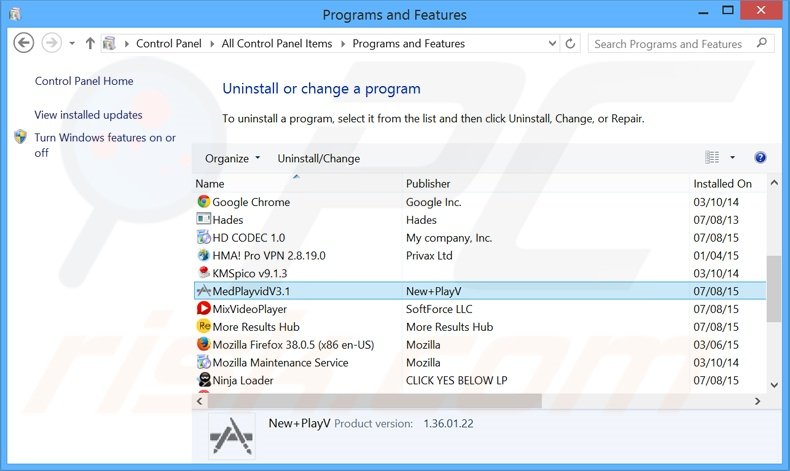
Task: Click the Forward navigation arrow
Action: coord(51,43)
